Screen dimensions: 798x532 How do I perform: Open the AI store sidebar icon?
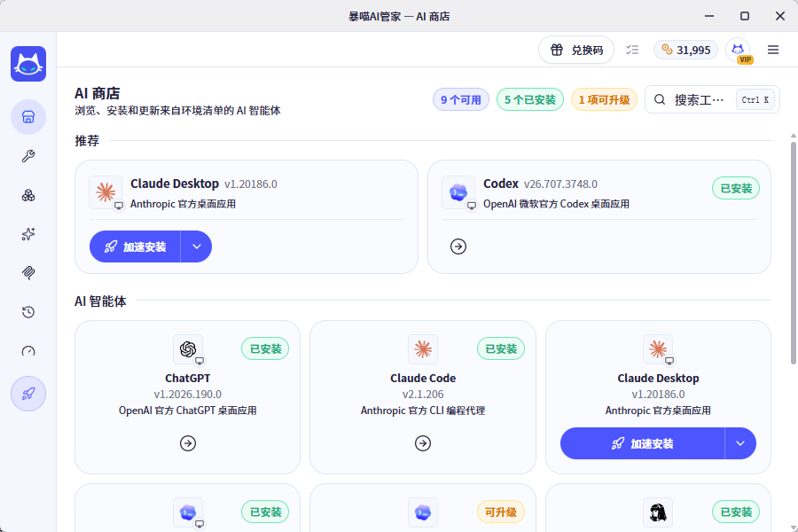[28, 117]
